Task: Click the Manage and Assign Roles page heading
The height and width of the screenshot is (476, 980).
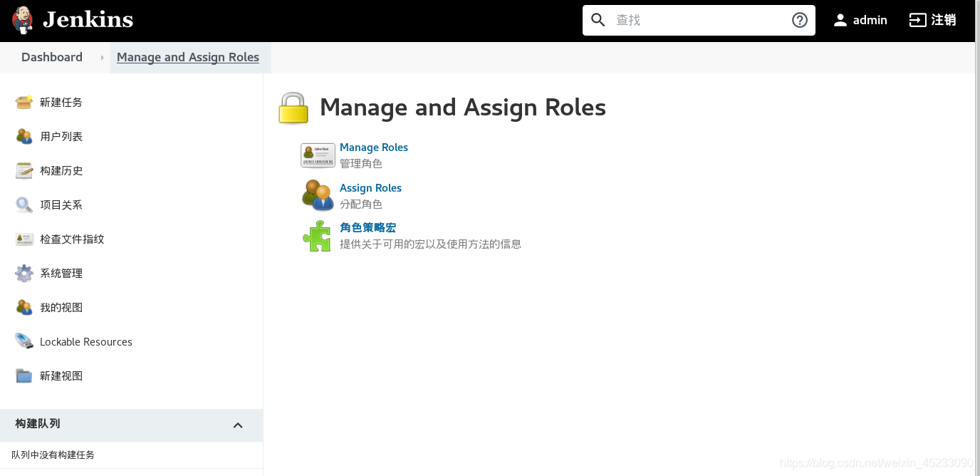Action: click(463, 108)
